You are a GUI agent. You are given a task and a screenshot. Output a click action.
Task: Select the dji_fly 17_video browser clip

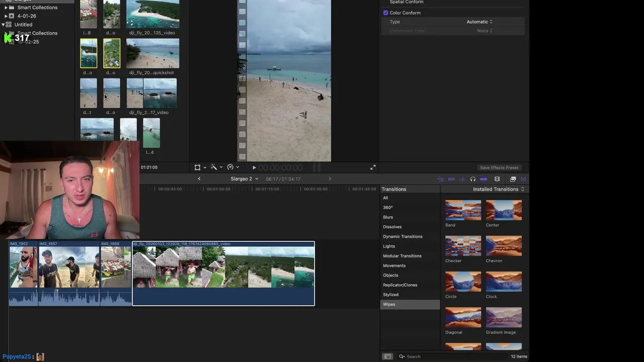151,93
